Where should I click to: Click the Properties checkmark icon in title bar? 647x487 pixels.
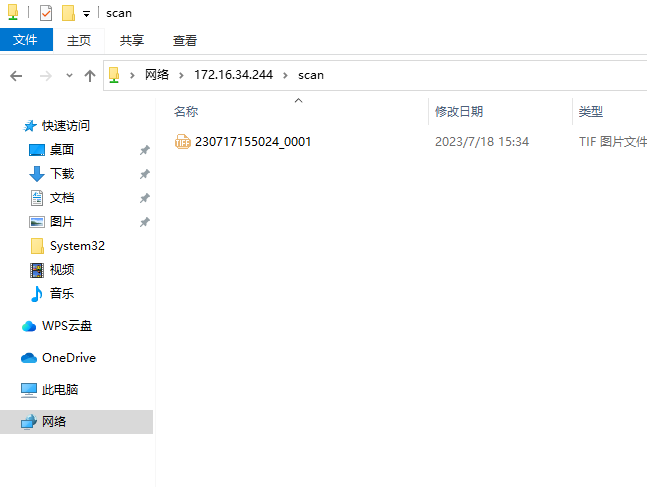(x=46, y=13)
